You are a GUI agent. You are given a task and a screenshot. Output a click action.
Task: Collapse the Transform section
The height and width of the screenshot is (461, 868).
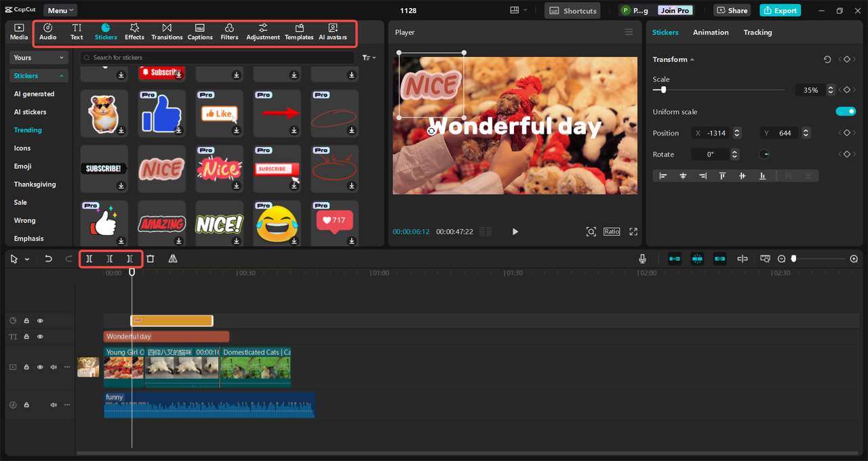pyautogui.click(x=692, y=60)
